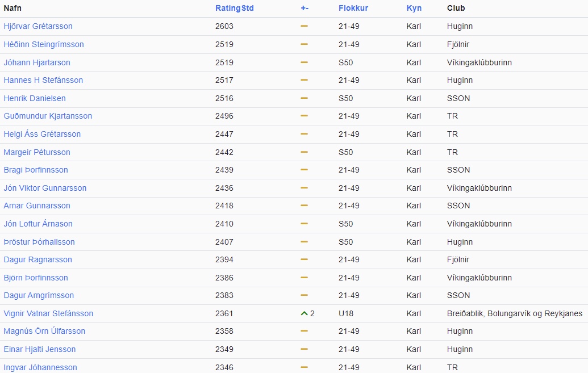588x373 pixels.
Task: Sort by the Flokkur column header
Action: (x=353, y=8)
